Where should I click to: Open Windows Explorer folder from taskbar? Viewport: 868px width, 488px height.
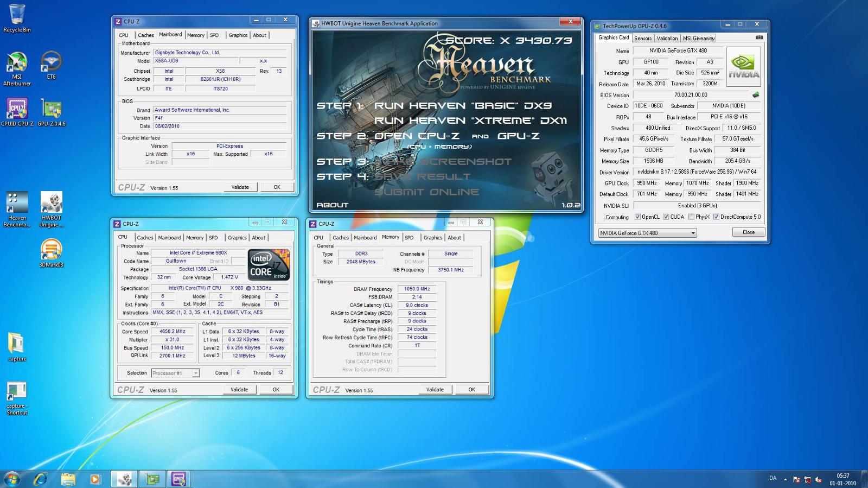coord(68,479)
